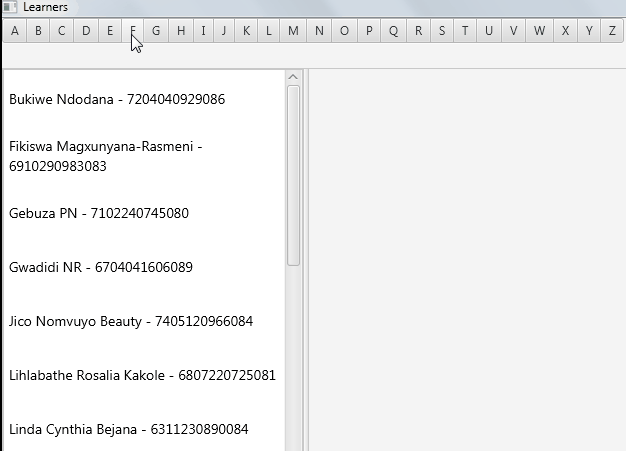Filter learners by letter A
Image resolution: width=626 pixels, height=451 pixels.
[15, 31]
